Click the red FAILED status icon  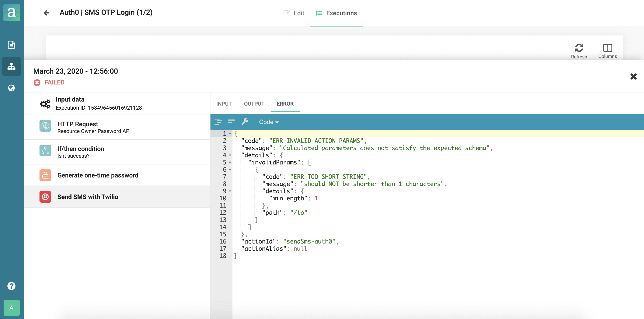point(37,82)
